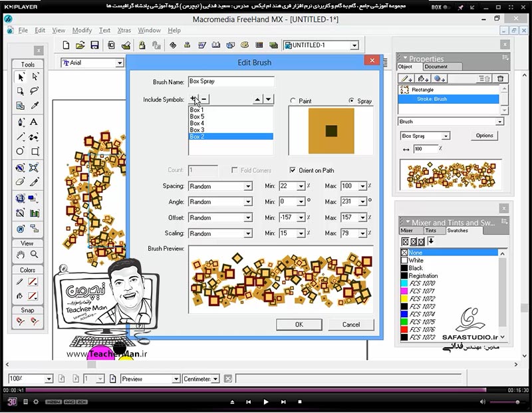Select Box 3 in symbols list
The image size is (532, 413).
[x=231, y=130]
